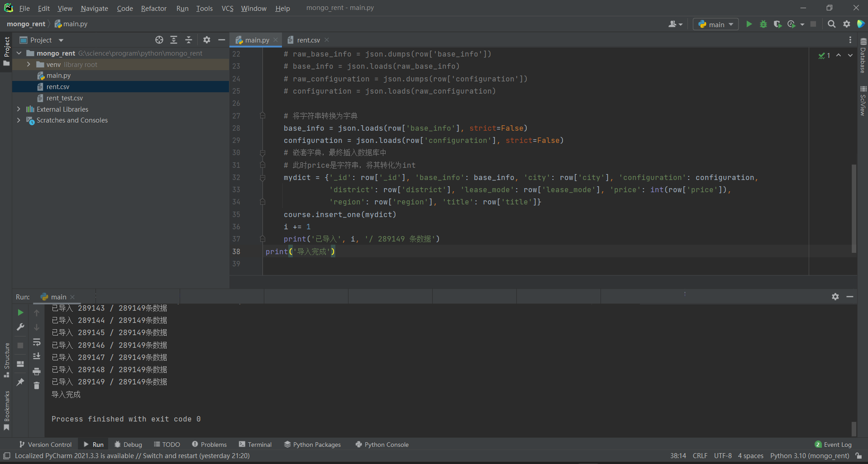Viewport: 868px width, 464px height.
Task: Expand all items in the Project panel
Action: tap(174, 40)
